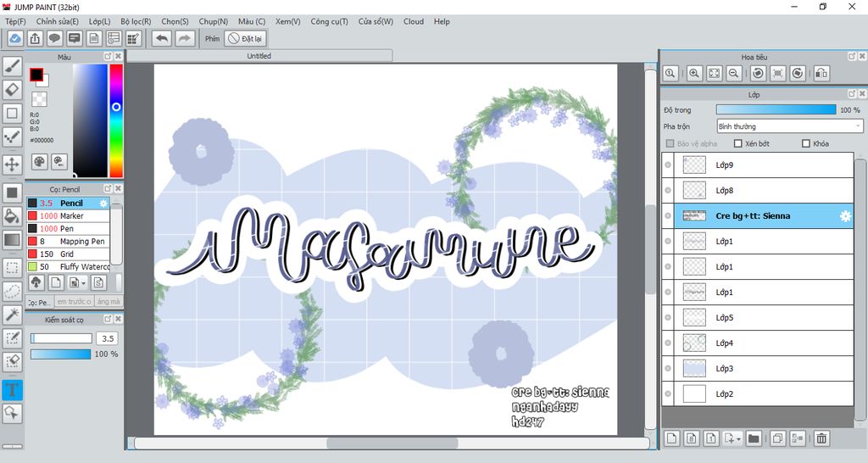This screenshot has width=868, height=463.
Task: Open the Công cụ(T) menu
Action: [330, 21]
